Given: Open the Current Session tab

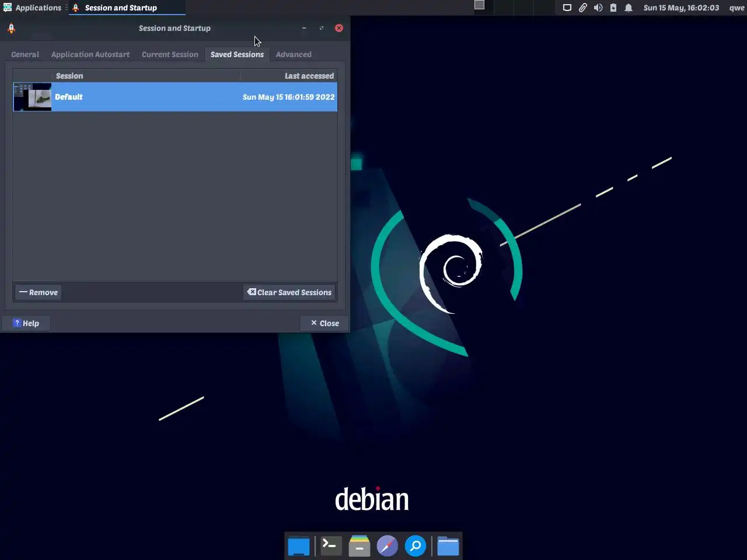Looking at the screenshot, I should pos(170,54).
